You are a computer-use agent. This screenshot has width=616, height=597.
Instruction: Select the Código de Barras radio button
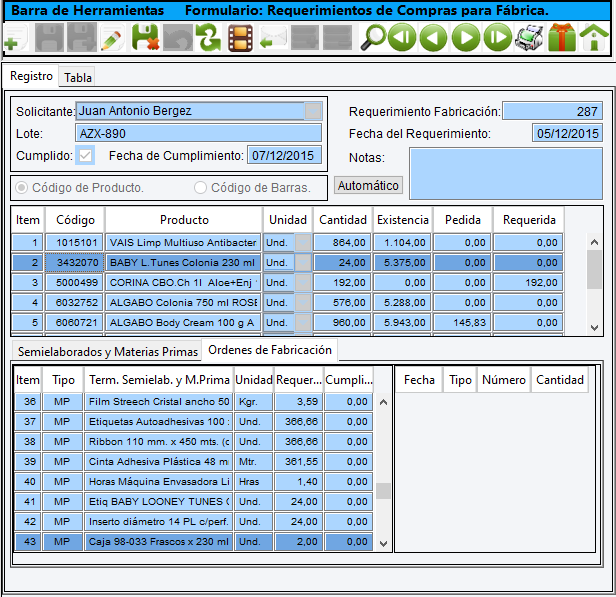pos(200,188)
